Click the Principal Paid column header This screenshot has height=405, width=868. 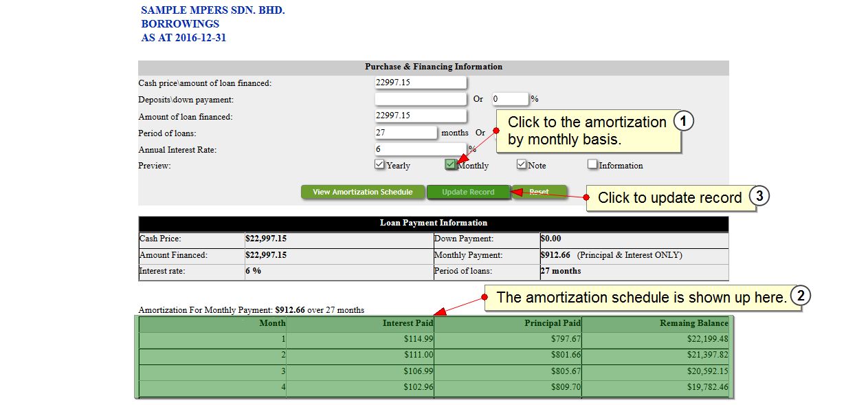[x=553, y=323]
